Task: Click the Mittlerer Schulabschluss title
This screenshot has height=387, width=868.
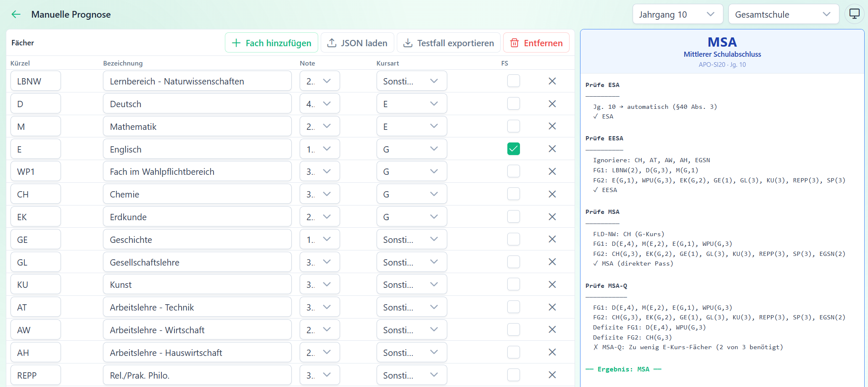Action: click(x=722, y=54)
